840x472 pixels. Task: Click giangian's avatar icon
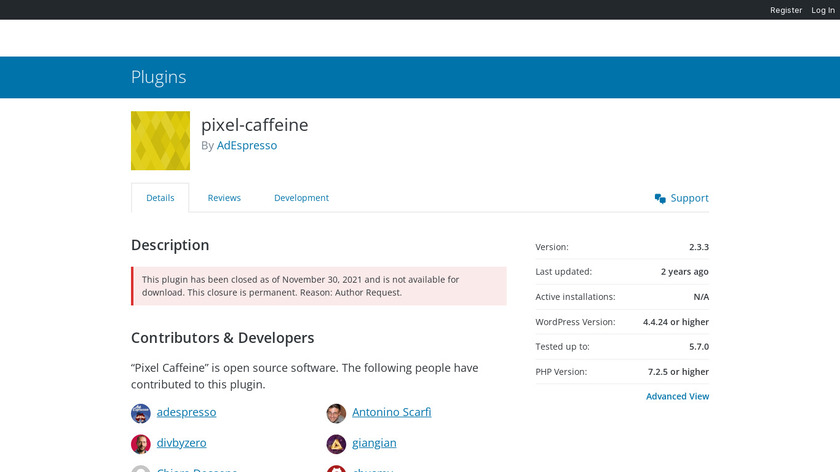pos(336,444)
